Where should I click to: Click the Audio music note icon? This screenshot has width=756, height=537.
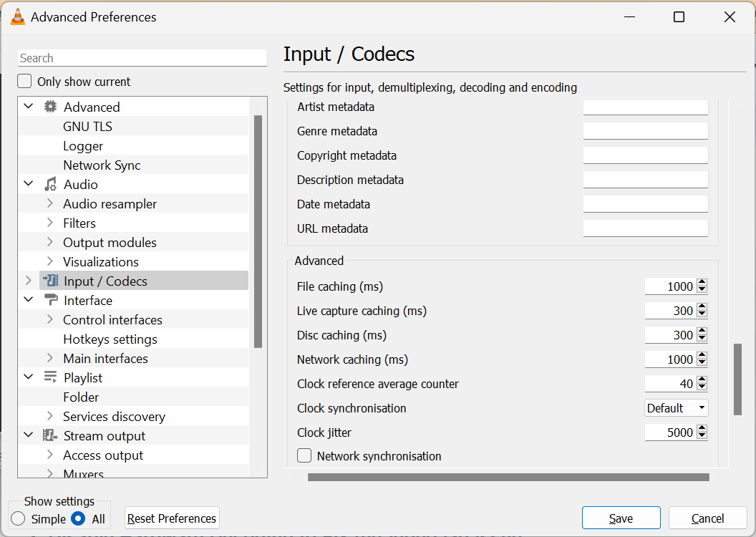50,184
